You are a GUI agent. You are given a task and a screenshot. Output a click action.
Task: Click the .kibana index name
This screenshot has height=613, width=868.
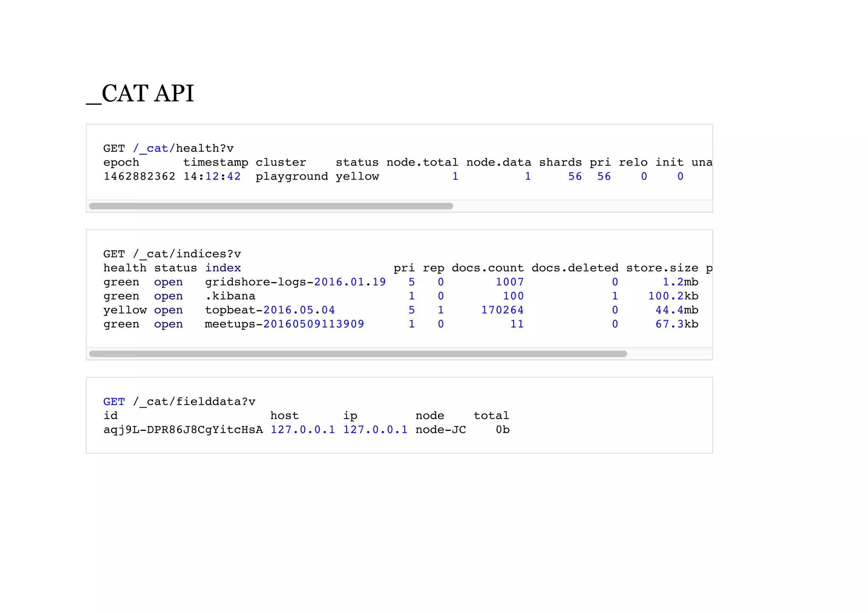pos(230,296)
